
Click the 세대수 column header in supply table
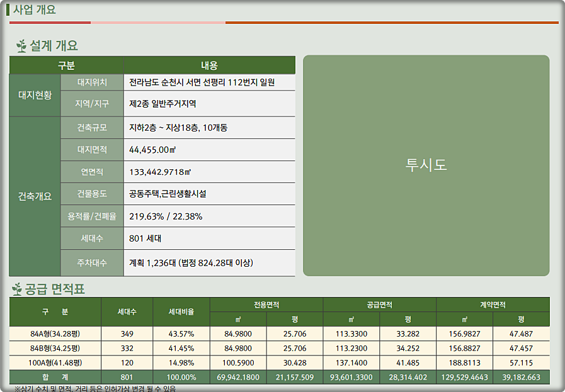coord(127,311)
